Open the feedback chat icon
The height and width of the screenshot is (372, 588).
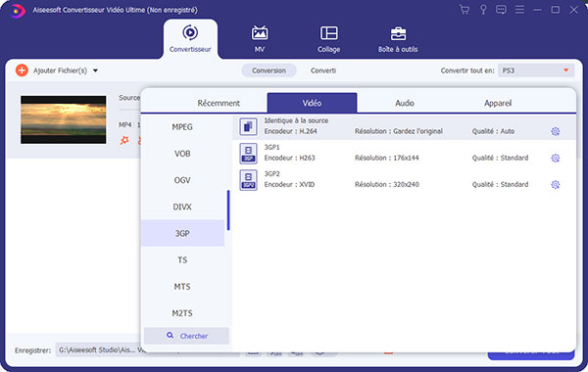click(501, 10)
